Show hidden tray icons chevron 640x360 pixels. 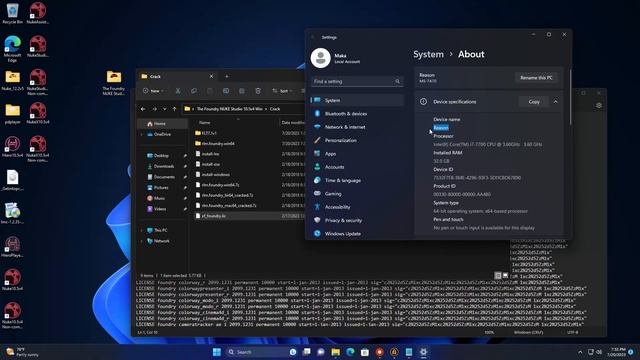pos(580,352)
